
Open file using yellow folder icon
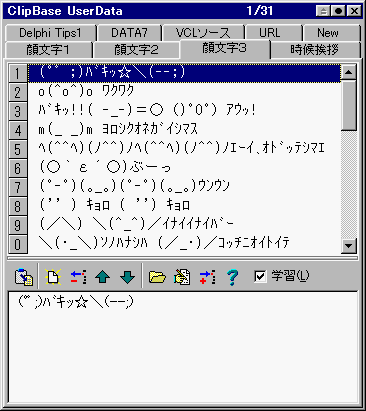coord(157,277)
